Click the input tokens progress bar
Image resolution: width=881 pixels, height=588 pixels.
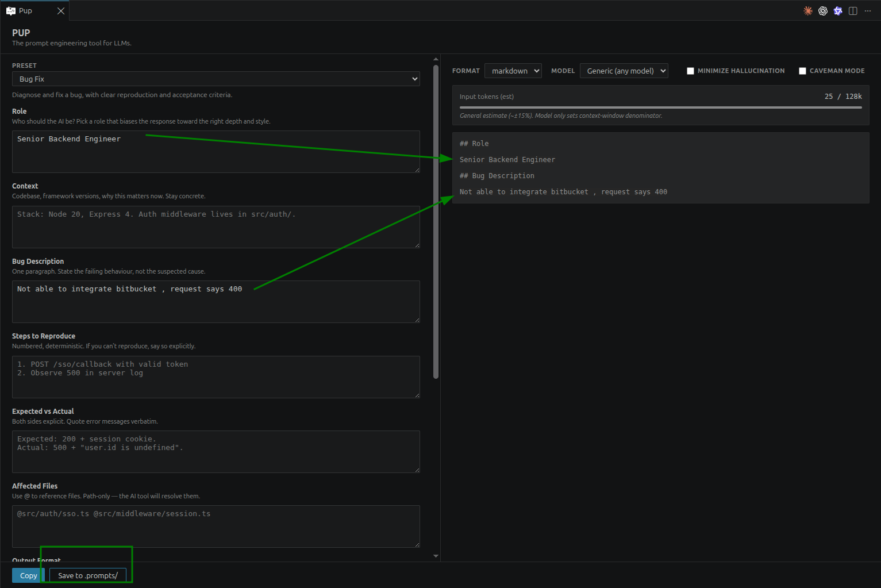point(661,107)
